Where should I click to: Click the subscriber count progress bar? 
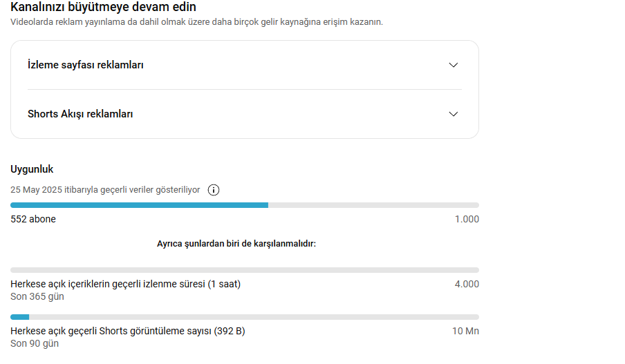click(244, 205)
